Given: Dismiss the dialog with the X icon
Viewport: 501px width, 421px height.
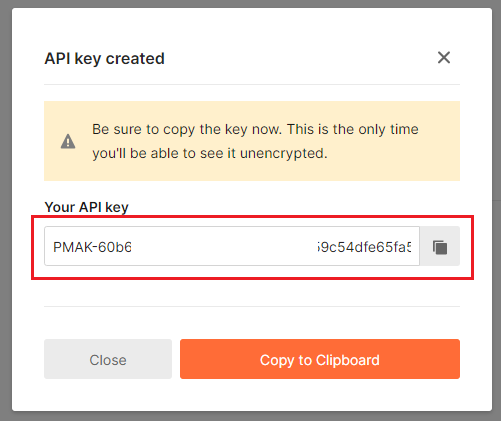Looking at the screenshot, I should tap(444, 58).
